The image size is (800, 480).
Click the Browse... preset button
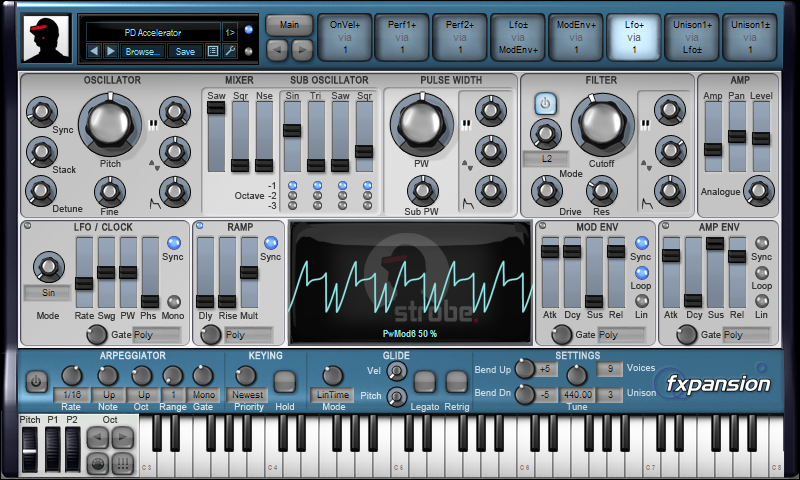click(x=142, y=52)
